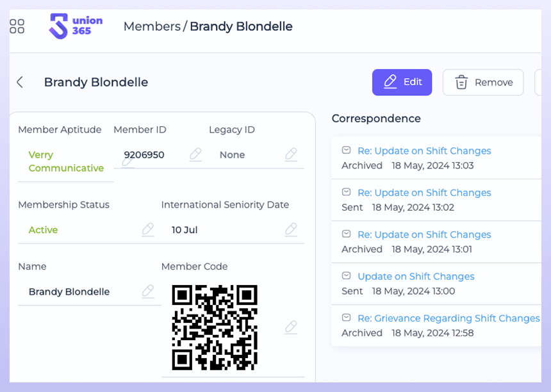Open the app grid launcher icon
The height and width of the screenshot is (392, 551).
[x=17, y=26]
